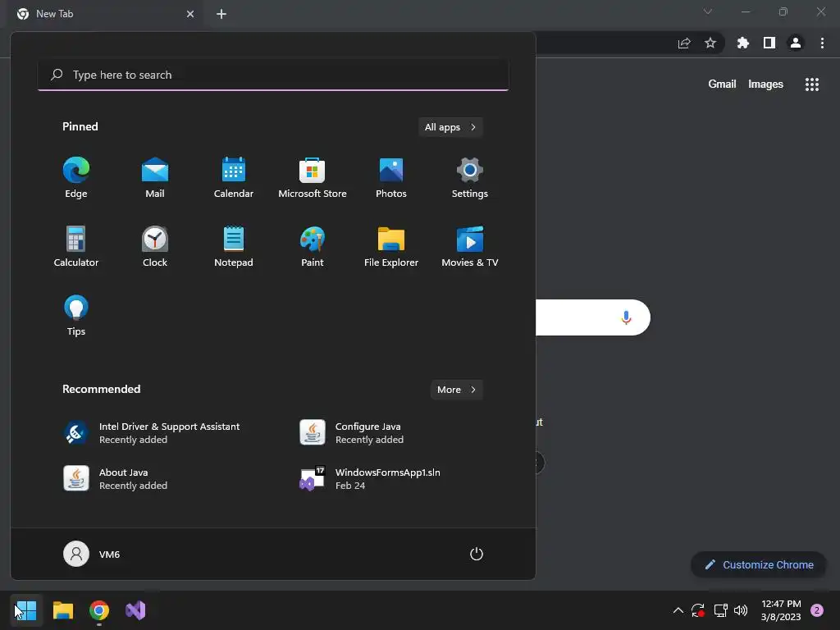Open the Paint app

coord(313,246)
